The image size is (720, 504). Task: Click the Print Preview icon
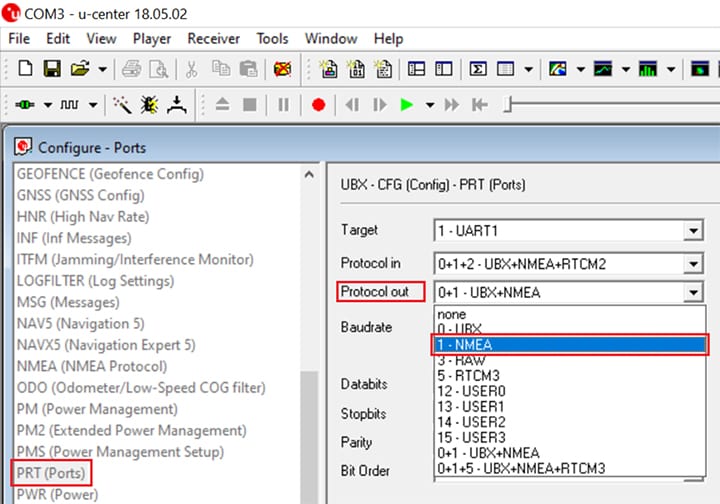pos(159,69)
